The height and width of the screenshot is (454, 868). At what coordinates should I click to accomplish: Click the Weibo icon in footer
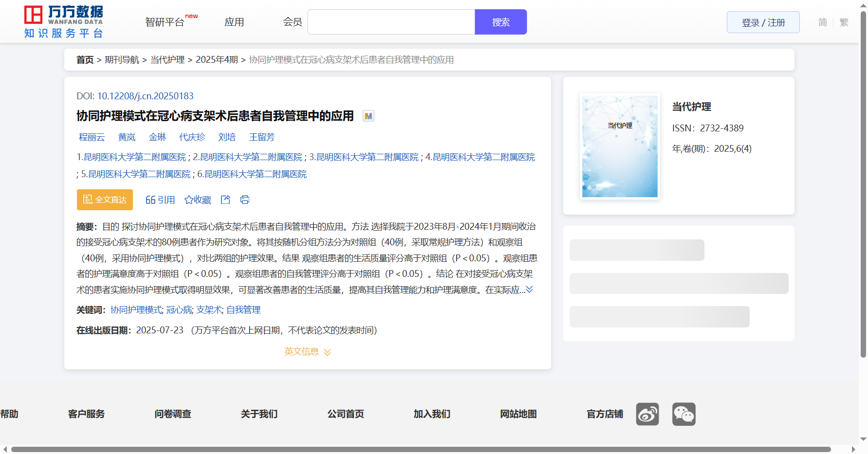coord(647,414)
